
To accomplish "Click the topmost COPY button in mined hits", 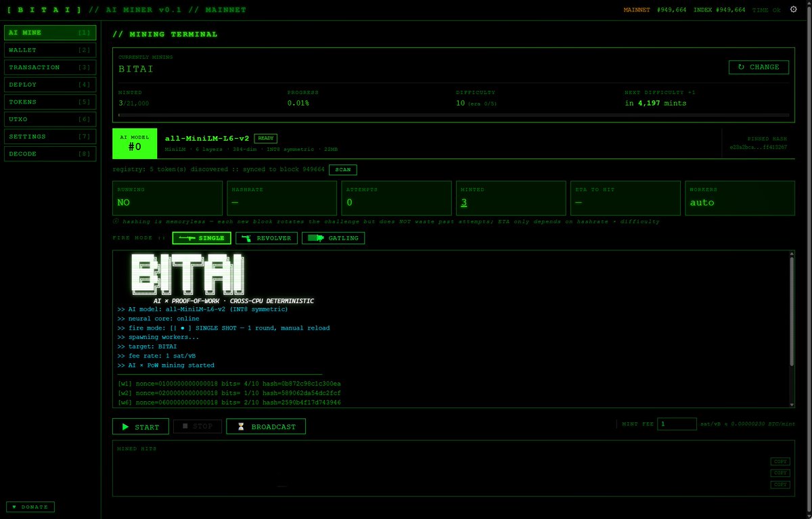I will [x=780, y=461].
